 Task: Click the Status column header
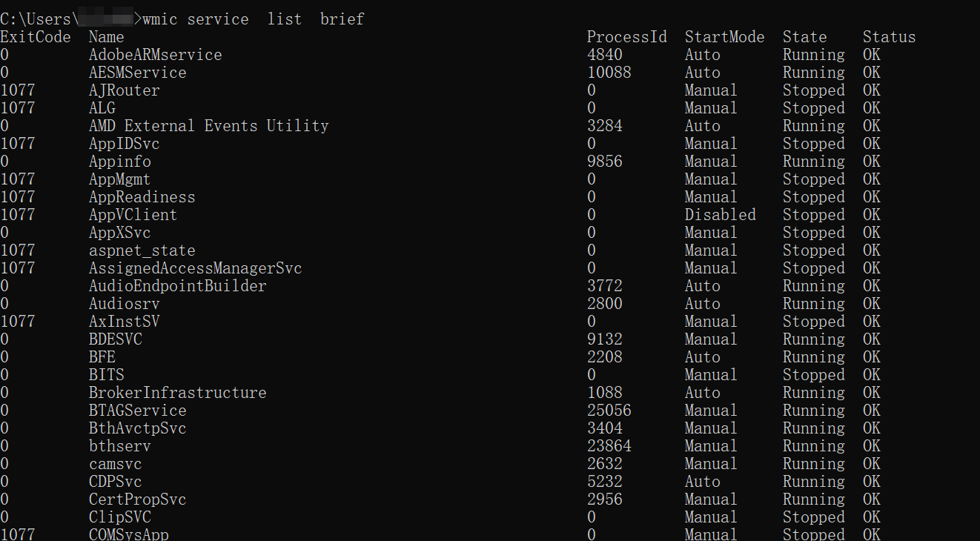coord(889,37)
